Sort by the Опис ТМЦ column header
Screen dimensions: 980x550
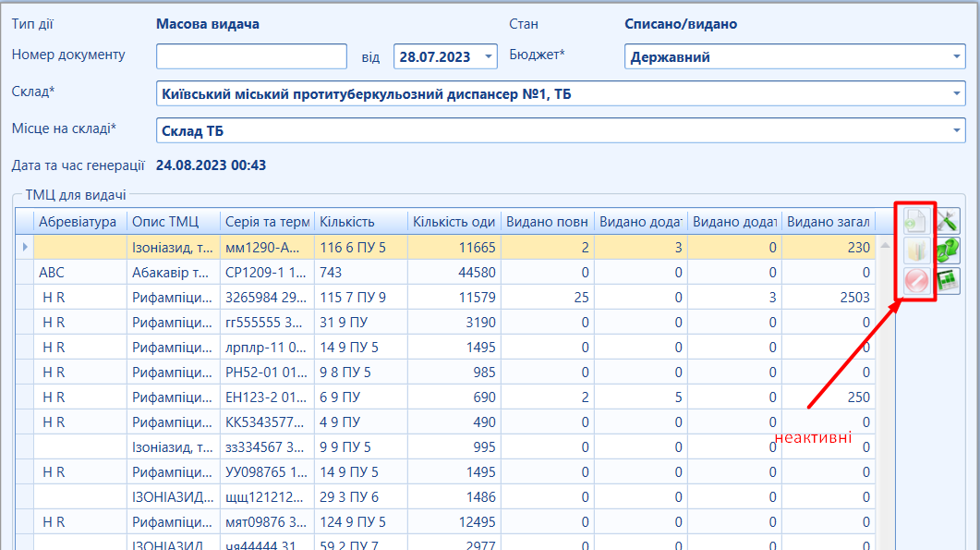173,222
